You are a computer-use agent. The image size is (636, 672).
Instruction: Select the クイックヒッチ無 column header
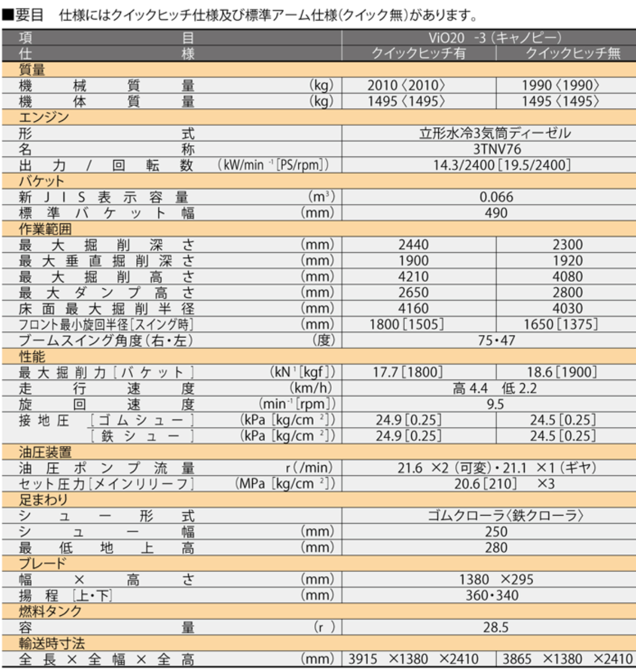[572, 54]
